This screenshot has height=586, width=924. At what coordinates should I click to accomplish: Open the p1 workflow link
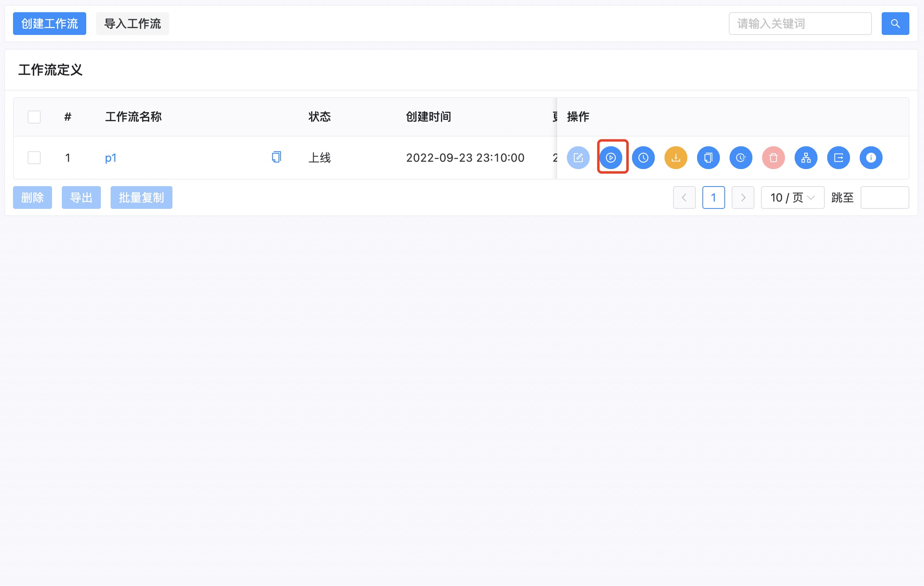(x=111, y=158)
